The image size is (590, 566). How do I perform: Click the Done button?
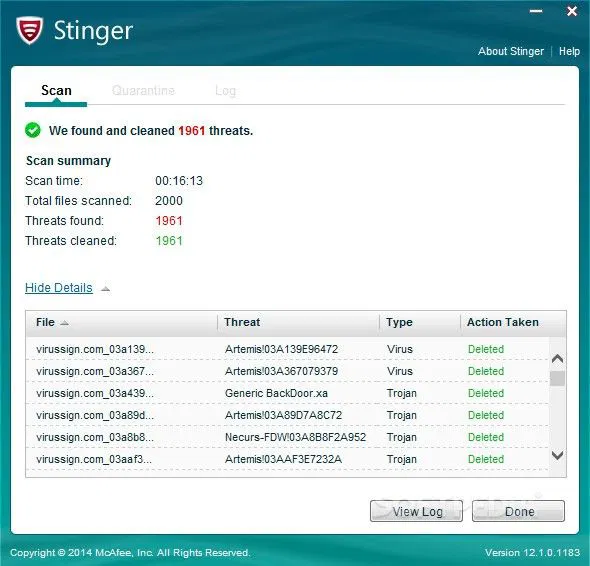[x=519, y=511]
